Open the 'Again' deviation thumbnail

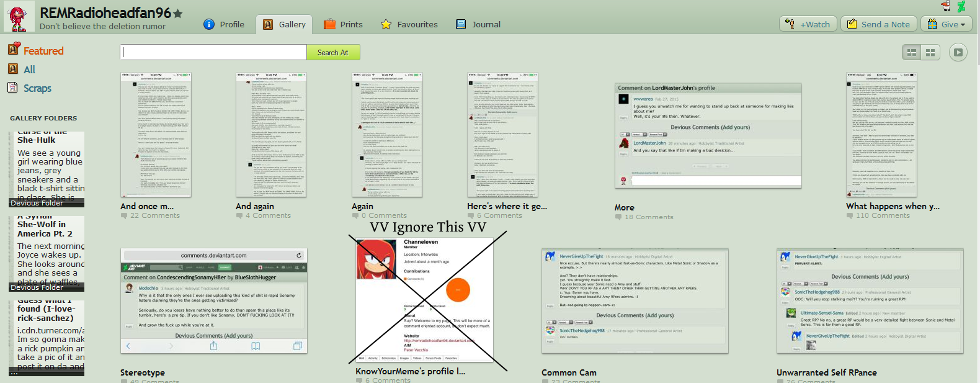tap(387, 135)
